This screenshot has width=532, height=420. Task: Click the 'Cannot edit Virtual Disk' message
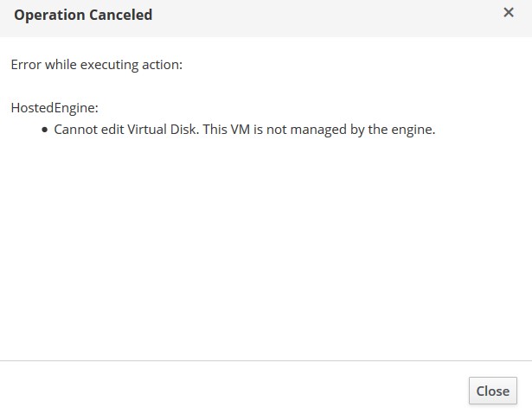click(244, 130)
